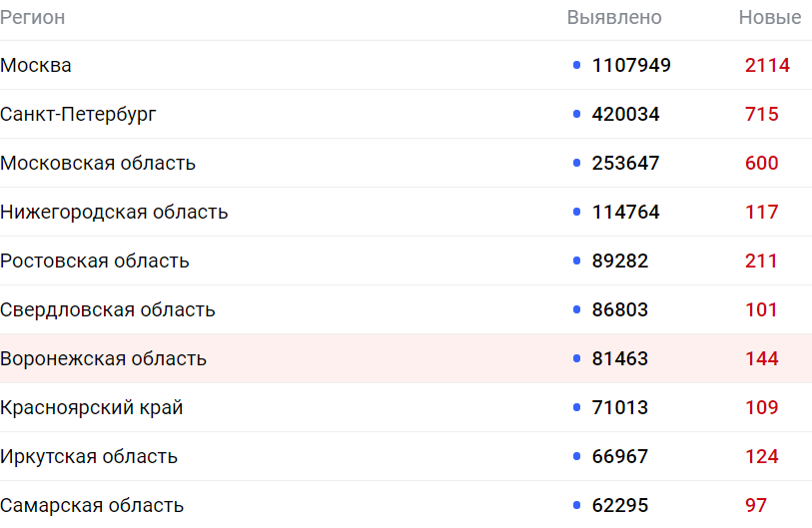Click the highlighted Воронежская область row

pos(406,358)
